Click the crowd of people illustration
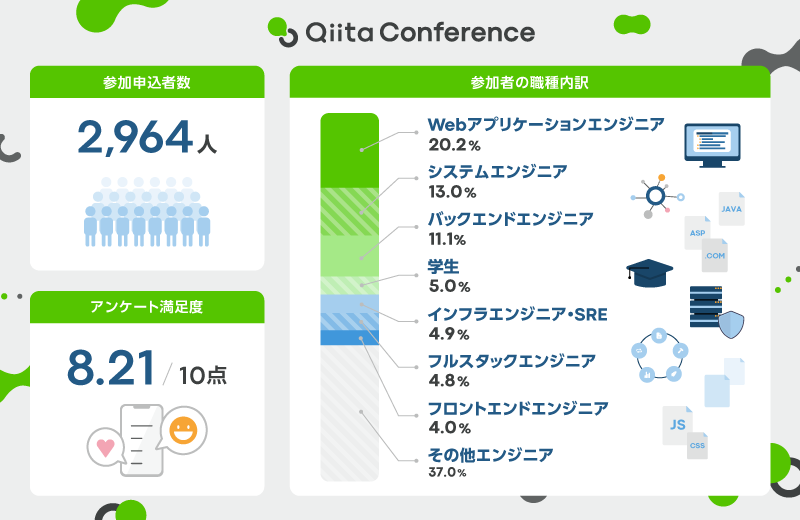The width and height of the screenshot is (800, 520). pyautogui.click(x=147, y=211)
